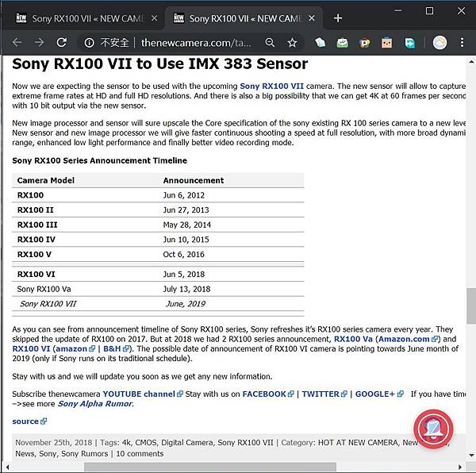476x473 pixels.
Task: Click the "Sony RX100 Va" table cell
Action: (x=44, y=289)
